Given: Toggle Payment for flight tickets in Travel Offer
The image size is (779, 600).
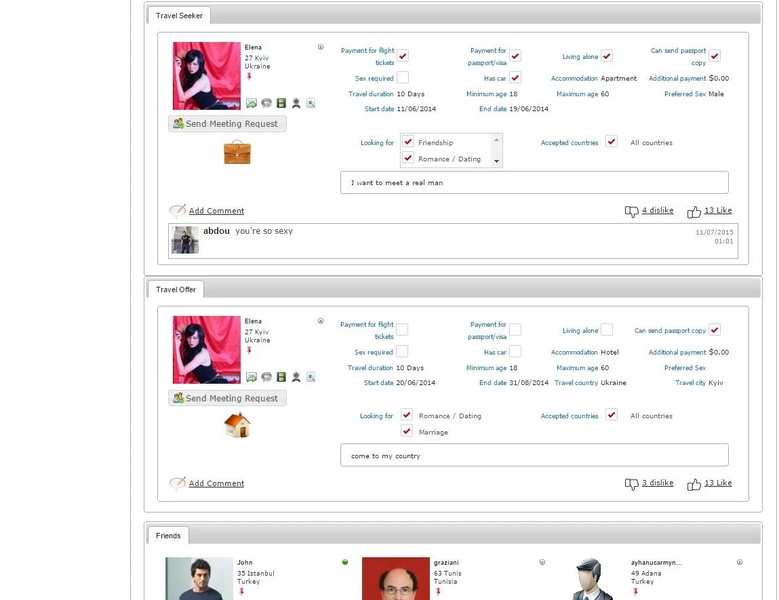Looking at the screenshot, I should pyautogui.click(x=402, y=329).
